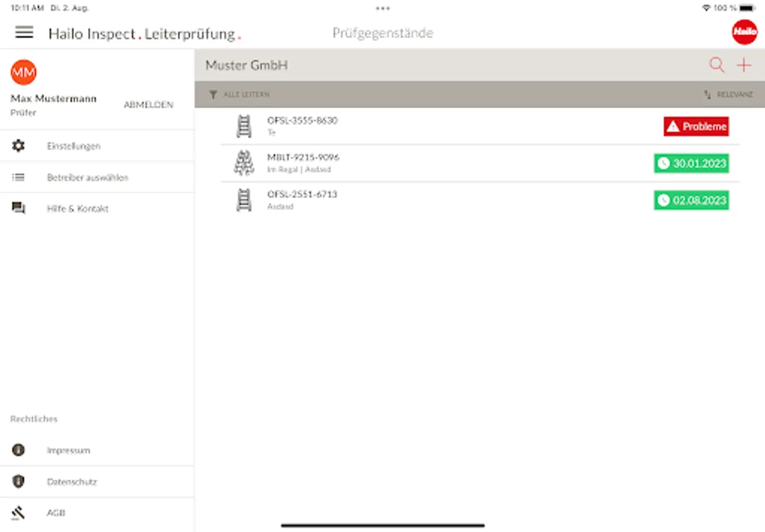Open AGB menu entry
The image size is (765, 532).
pos(97,513)
